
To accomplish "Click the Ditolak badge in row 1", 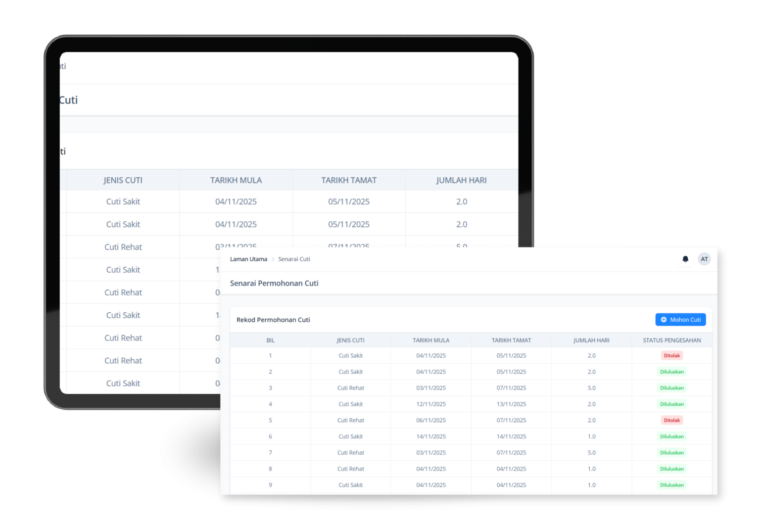I will pos(671,355).
